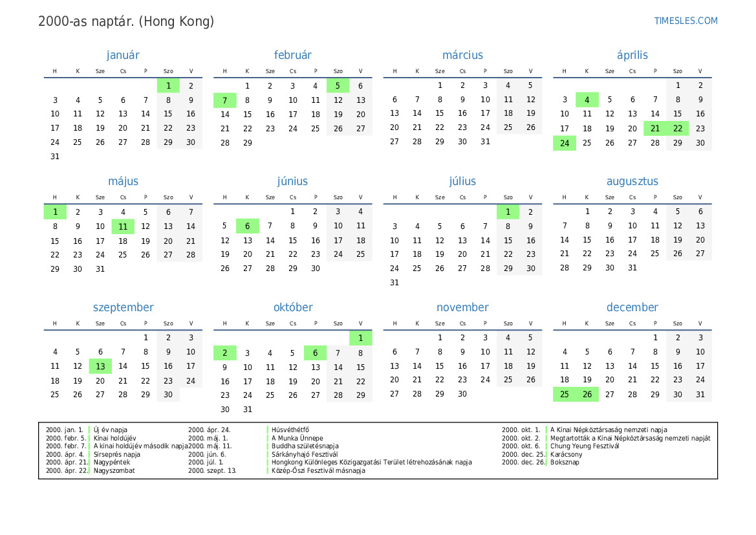Click the page title '2000-as naptár. (Hong Kong)'

click(126, 22)
